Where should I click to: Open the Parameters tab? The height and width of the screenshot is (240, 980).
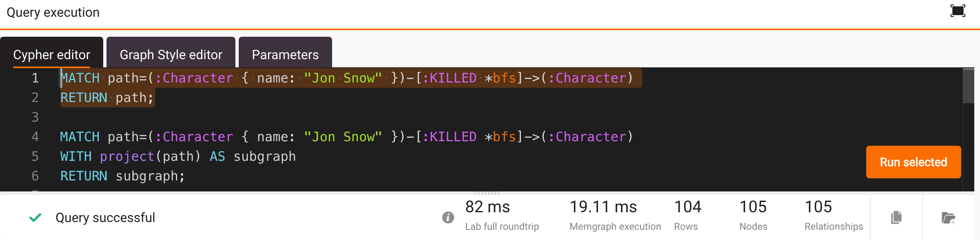[x=285, y=54]
